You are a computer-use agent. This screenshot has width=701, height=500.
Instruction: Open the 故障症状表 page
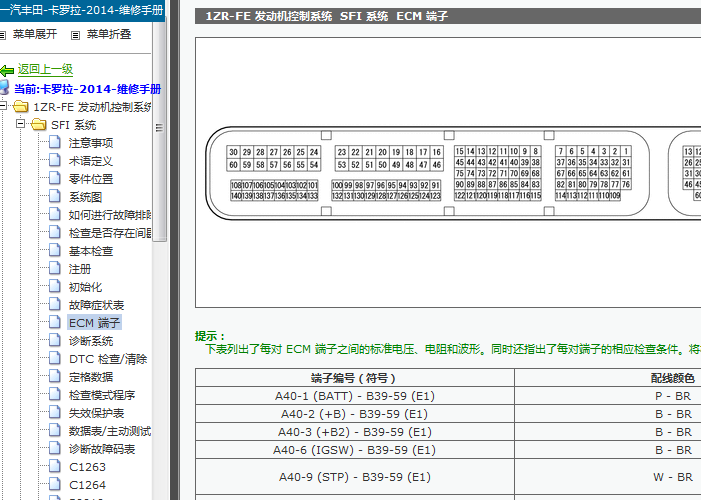[x=96, y=305]
